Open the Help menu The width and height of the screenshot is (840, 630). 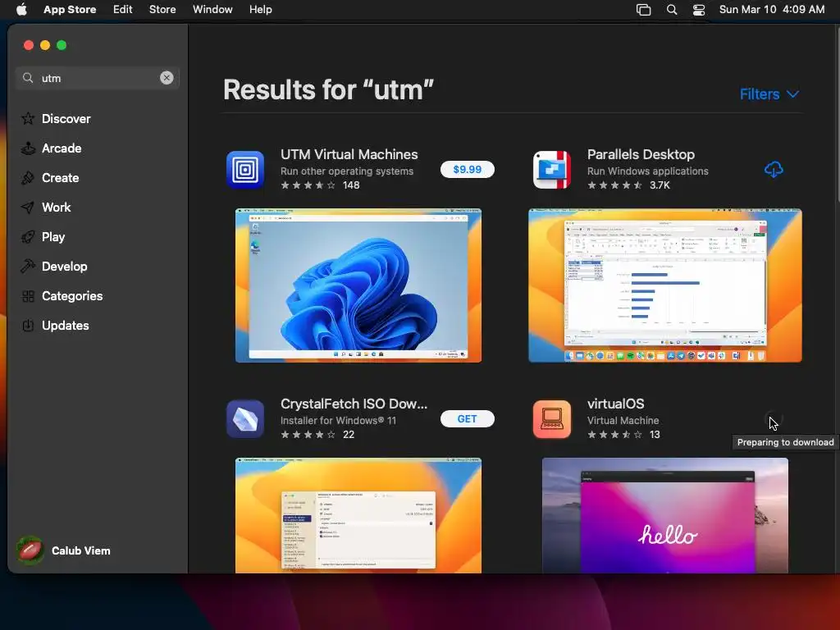pyautogui.click(x=260, y=9)
